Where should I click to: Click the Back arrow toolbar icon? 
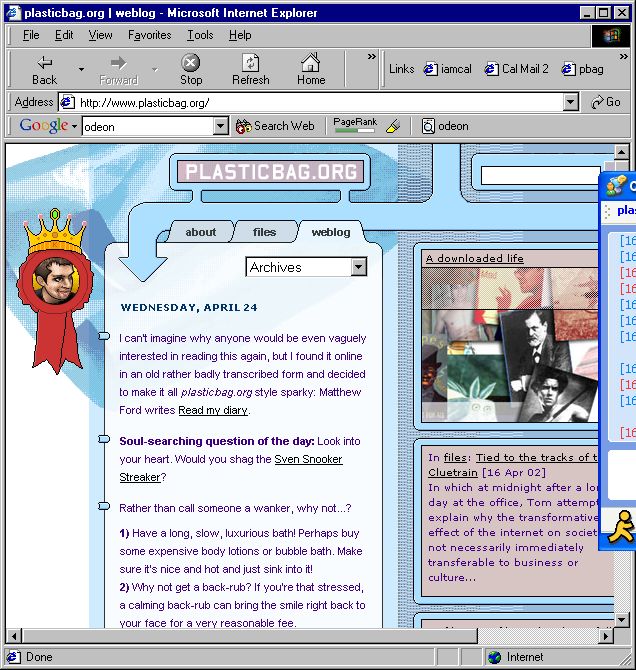(x=44, y=63)
